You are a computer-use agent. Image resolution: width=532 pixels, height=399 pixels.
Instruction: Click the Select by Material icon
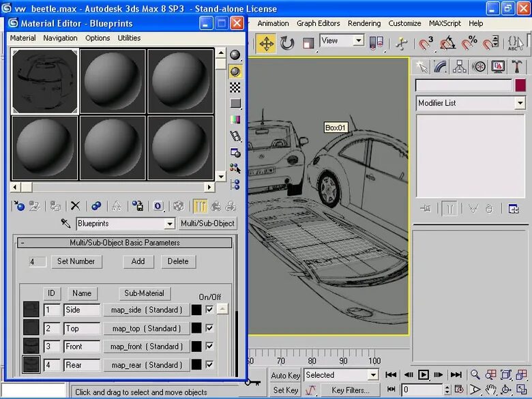[x=235, y=168]
